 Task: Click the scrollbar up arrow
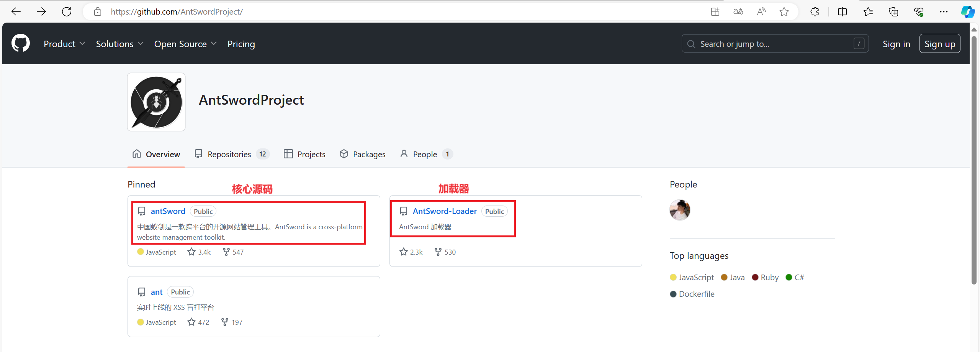pos(974,30)
